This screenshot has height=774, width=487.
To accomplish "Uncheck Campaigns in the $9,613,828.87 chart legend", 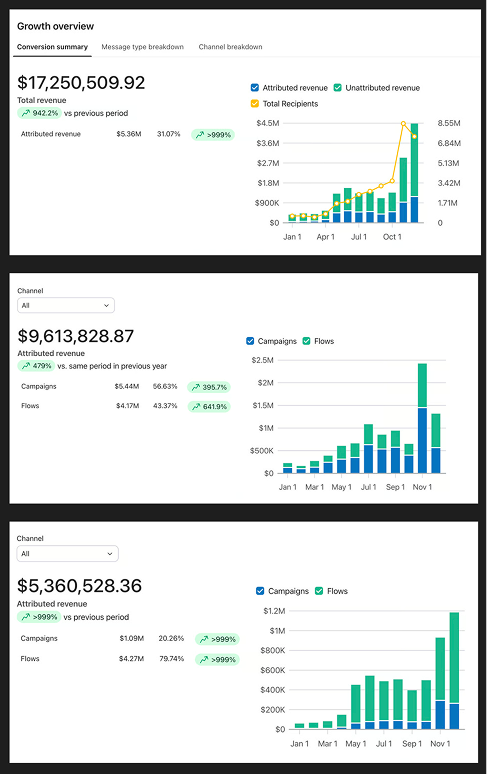I will (250, 341).
